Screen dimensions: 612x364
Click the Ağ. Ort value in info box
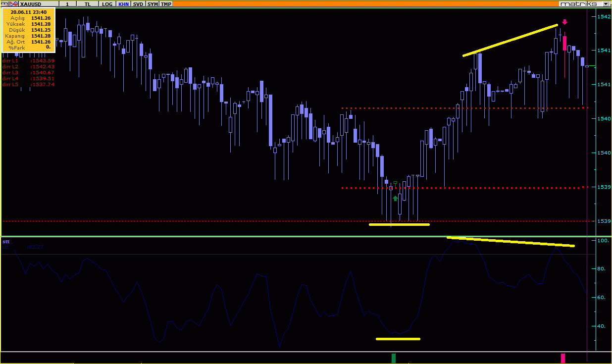click(x=41, y=42)
